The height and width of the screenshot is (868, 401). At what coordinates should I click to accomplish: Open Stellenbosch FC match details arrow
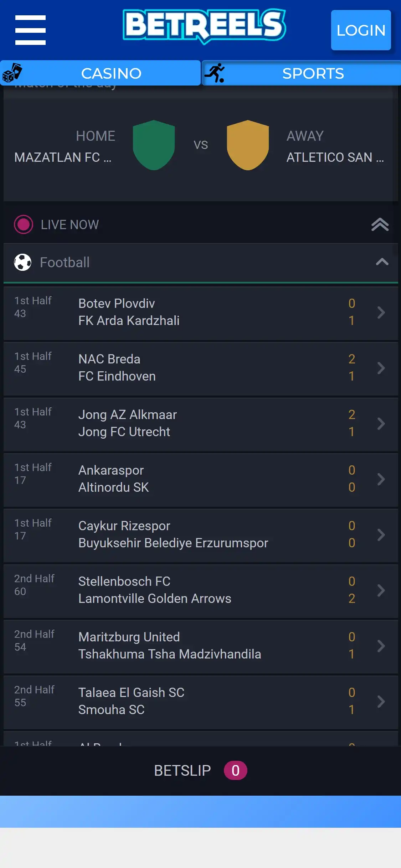click(x=381, y=590)
